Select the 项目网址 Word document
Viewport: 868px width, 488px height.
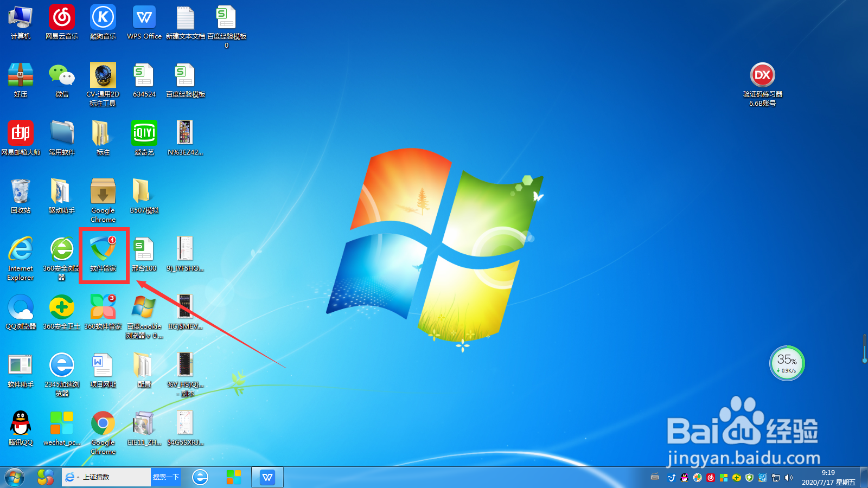tap(103, 371)
